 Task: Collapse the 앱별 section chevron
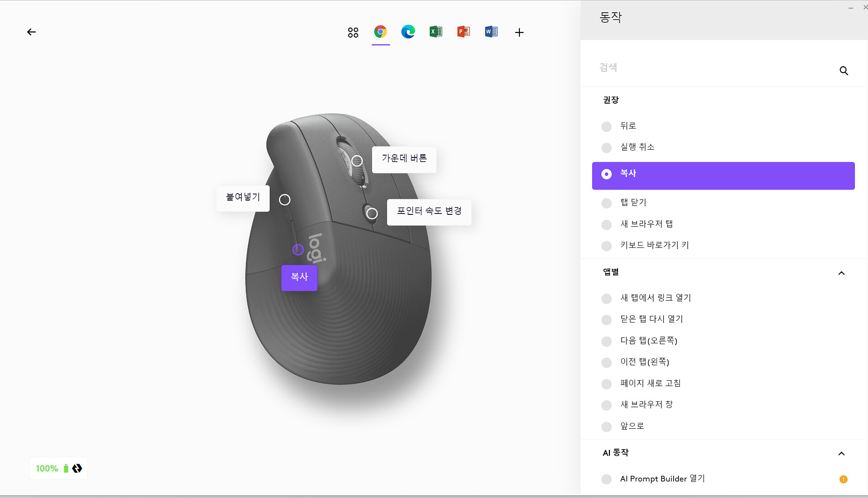[841, 273]
